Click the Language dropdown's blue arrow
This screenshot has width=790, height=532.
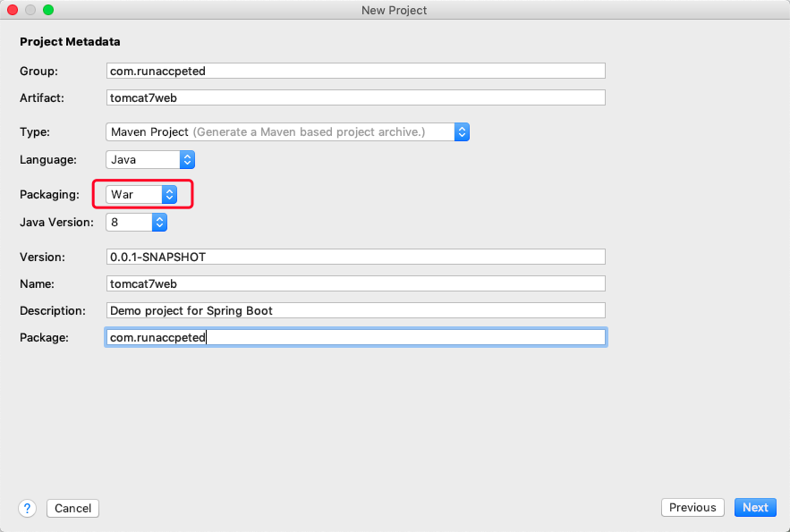tap(187, 160)
